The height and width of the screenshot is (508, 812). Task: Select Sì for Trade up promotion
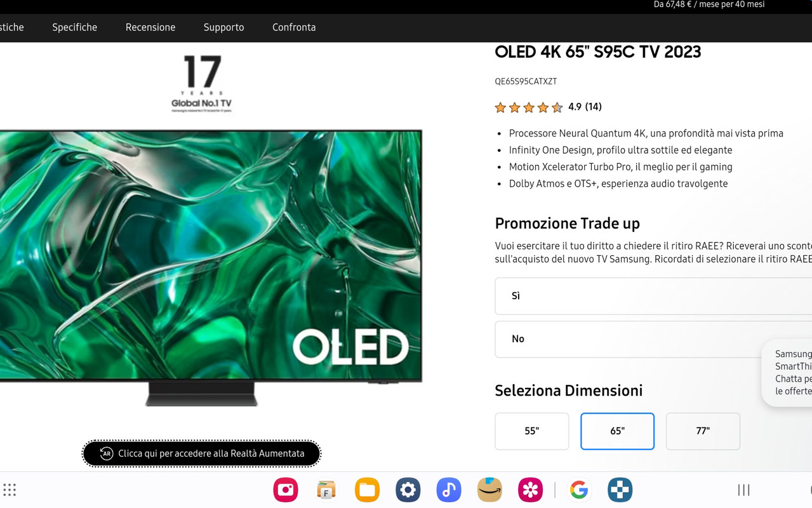pos(653,296)
